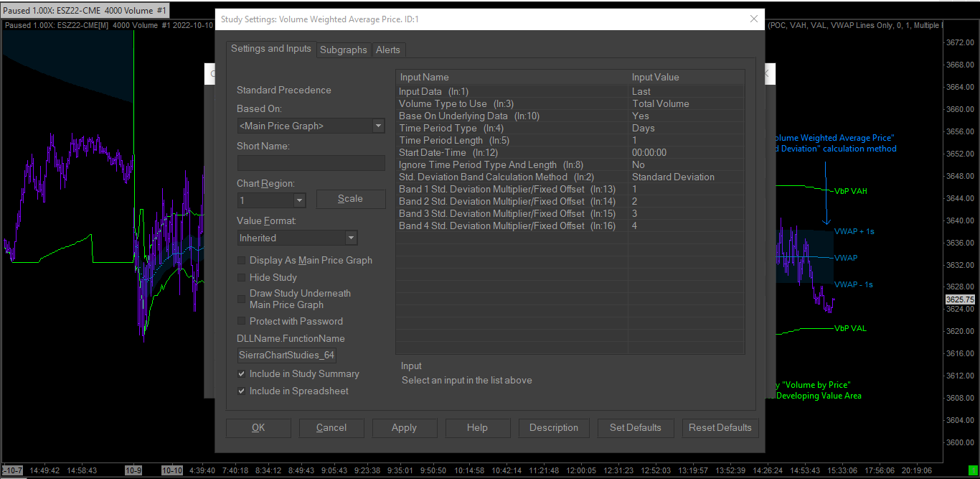Open Help for this study
The width and height of the screenshot is (980, 479).
coord(477,428)
